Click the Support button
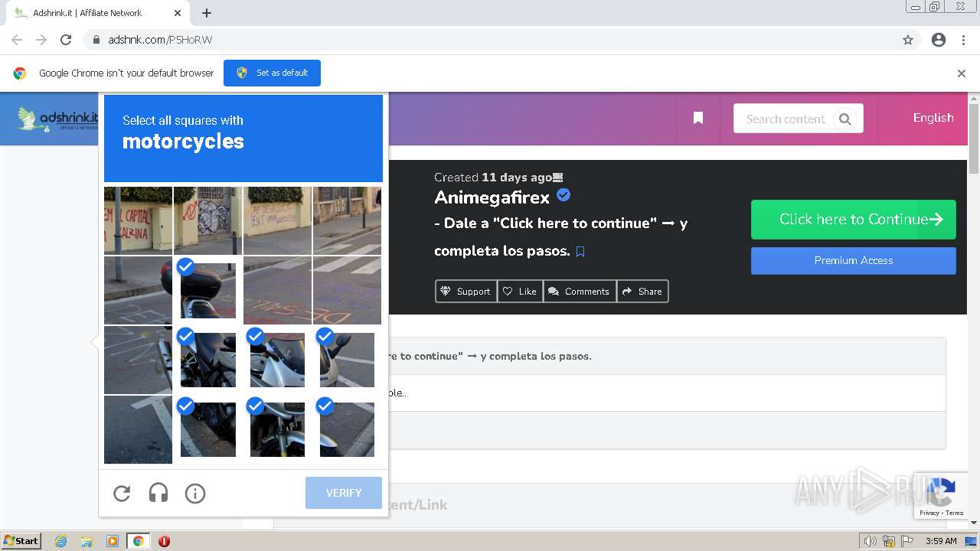 point(466,292)
